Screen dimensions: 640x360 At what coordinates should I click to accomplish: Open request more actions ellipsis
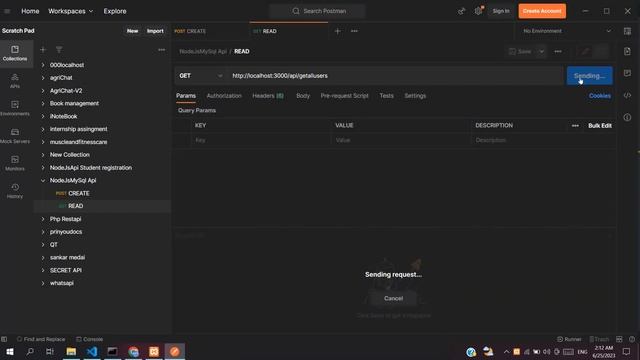tap(558, 51)
